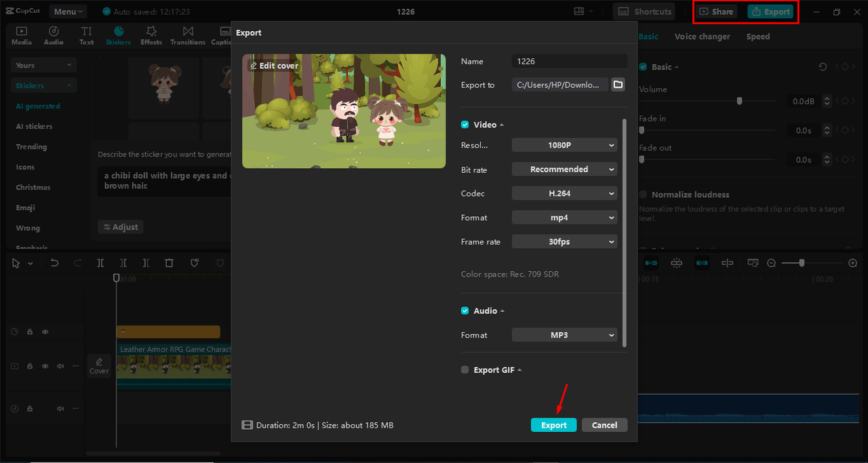Open the Codec H.264 dropdown

pyautogui.click(x=564, y=193)
